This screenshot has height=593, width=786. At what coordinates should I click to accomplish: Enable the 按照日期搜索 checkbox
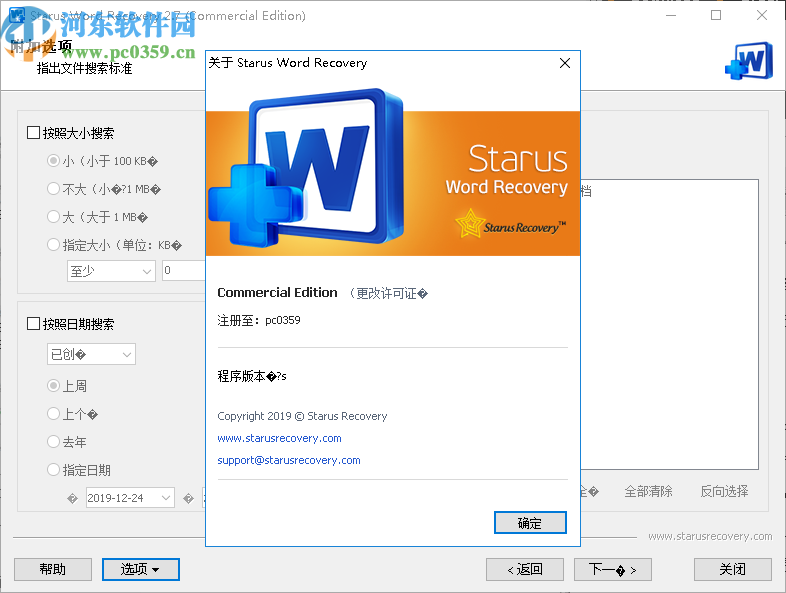33,324
